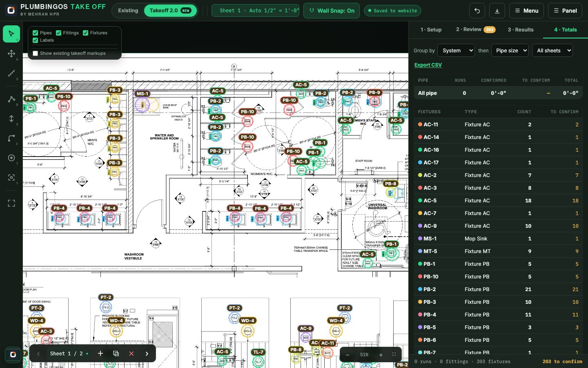The height and width of the screenshot is (368, 588).
Task: Enable Show existing takeoff markups
Action: (36, 53)
